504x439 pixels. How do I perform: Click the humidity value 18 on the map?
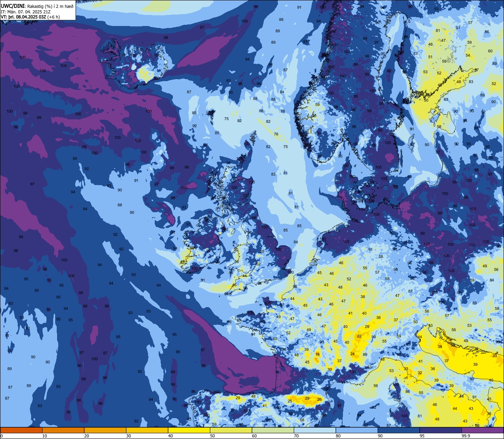pyautogui.click(x=317, y=355)
